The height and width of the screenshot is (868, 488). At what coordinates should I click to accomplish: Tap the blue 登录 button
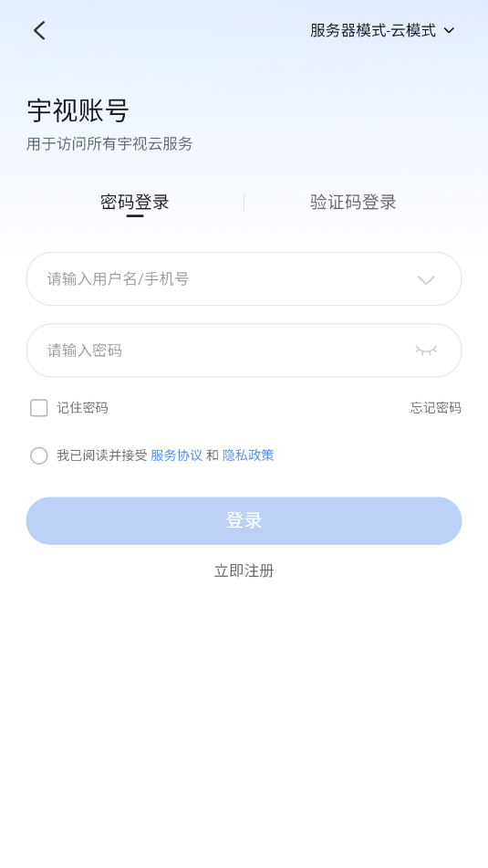(x=244, y=520)
